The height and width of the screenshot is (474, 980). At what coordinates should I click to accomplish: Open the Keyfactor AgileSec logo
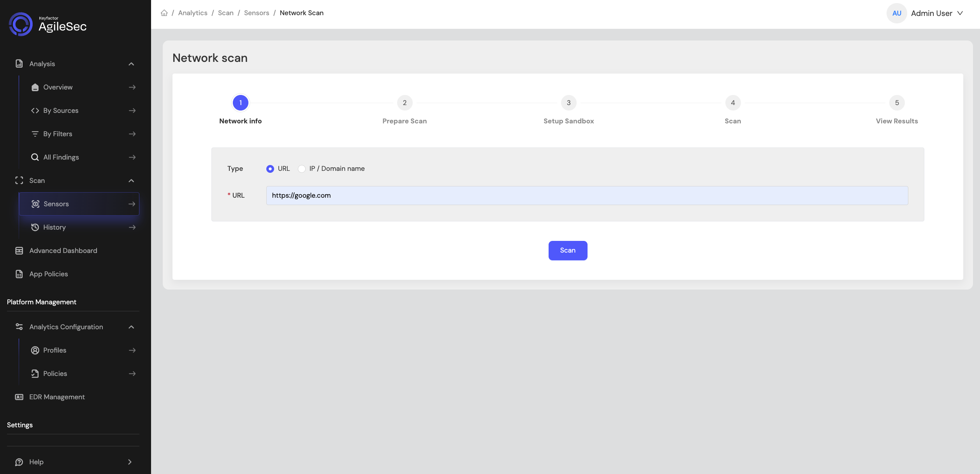tap(48, 24)
